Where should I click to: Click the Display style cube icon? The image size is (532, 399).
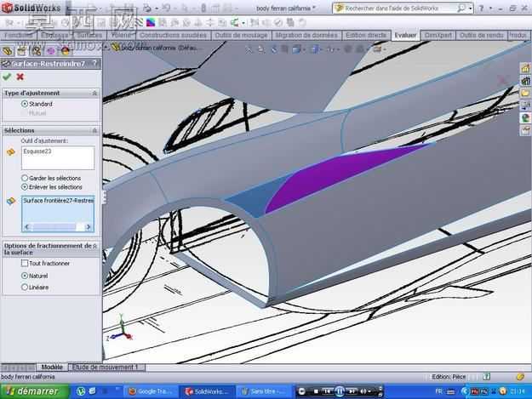pos(315,49)
